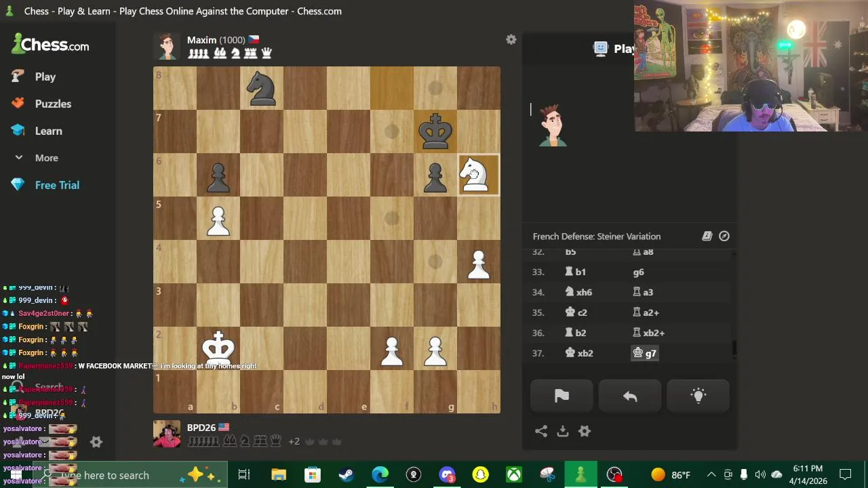The image size is (868, 488).
Task: Open settings gear below move list
Action: (x=585, y=431)
